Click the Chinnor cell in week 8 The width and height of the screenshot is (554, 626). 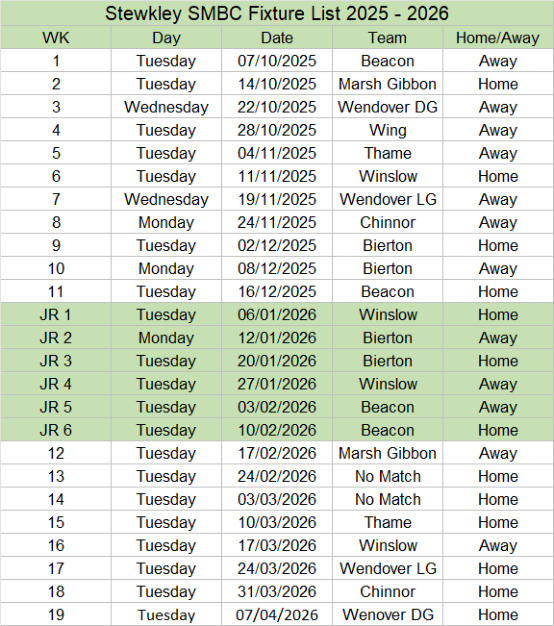[x=388, y=222]
